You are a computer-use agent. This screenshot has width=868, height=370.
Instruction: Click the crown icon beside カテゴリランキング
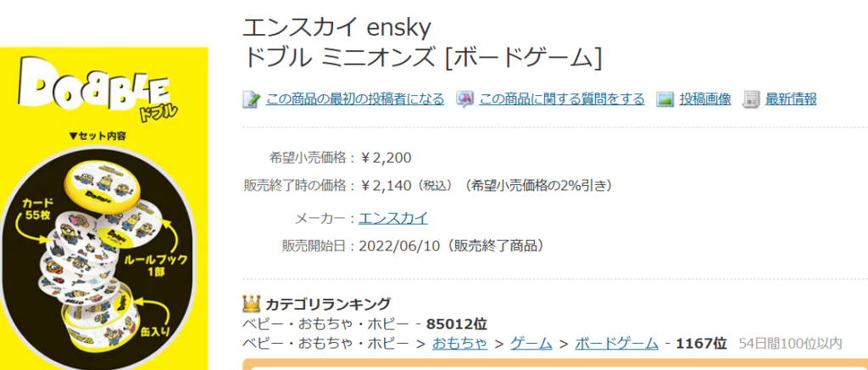(x=251, y=303)
